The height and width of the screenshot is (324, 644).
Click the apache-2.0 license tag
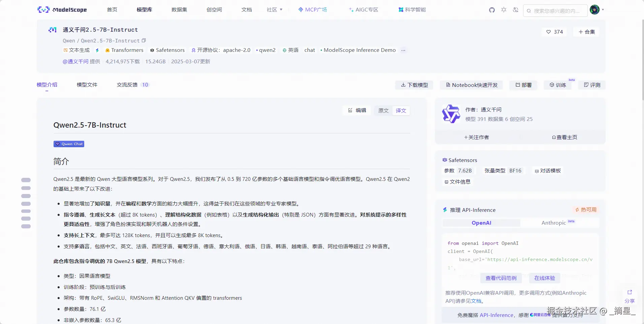click(221, 50)
